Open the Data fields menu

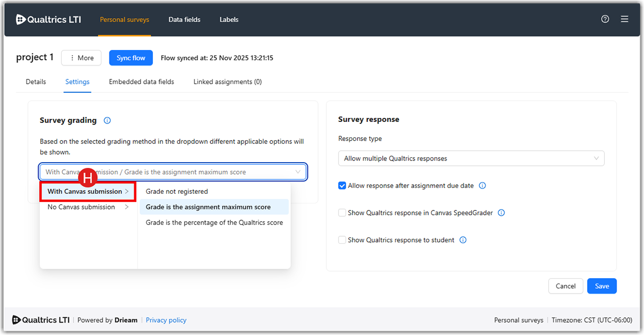click(x=184, y=20)
